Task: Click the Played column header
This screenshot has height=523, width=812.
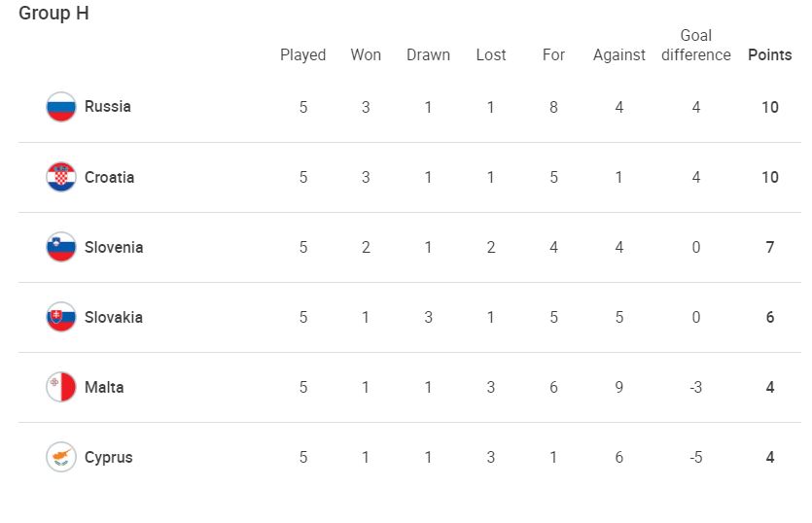Action: [303, 54]
